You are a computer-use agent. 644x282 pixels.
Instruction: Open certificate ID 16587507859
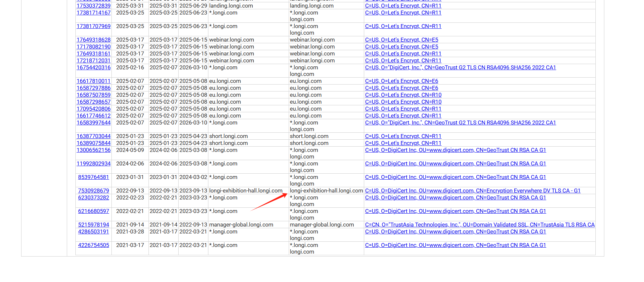tap(94, 95)
